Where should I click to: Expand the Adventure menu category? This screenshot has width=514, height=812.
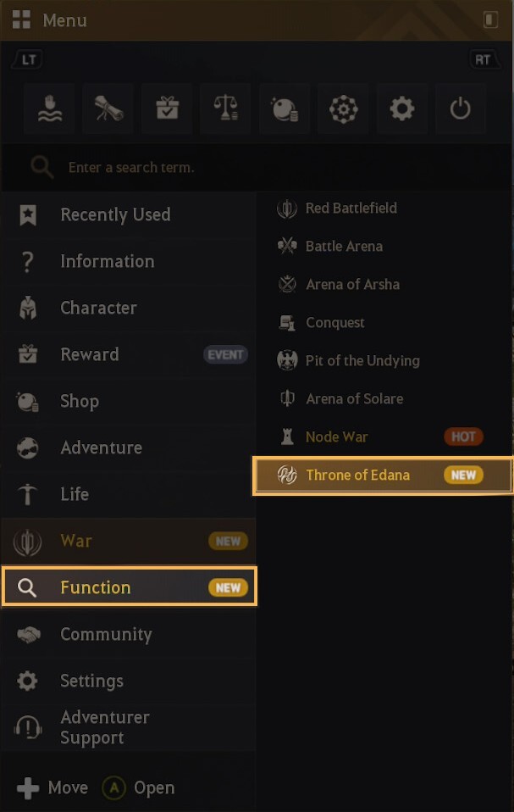tap(101, 448)
